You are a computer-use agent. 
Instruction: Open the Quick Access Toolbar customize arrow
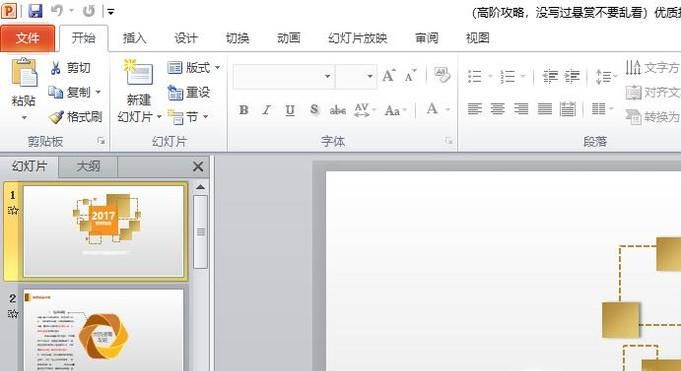[111, 12]
